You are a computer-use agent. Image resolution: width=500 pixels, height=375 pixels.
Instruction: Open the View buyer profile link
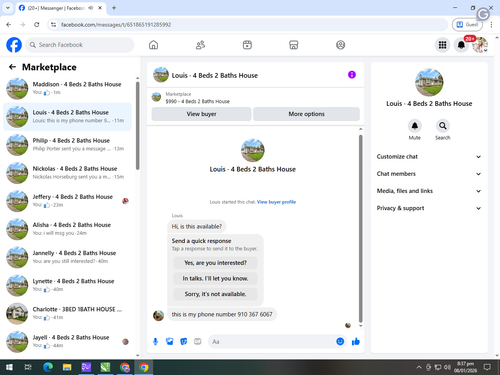[x=276, y=202]
